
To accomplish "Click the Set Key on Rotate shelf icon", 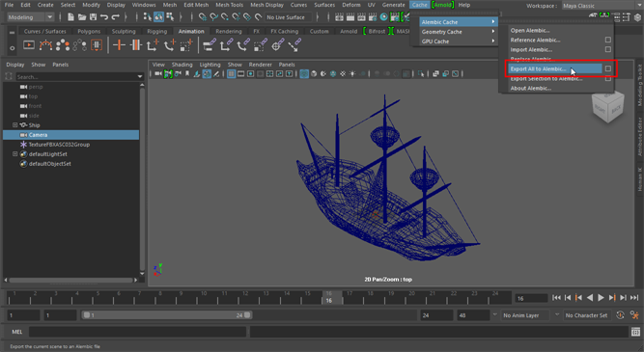I will click(169, 45).
